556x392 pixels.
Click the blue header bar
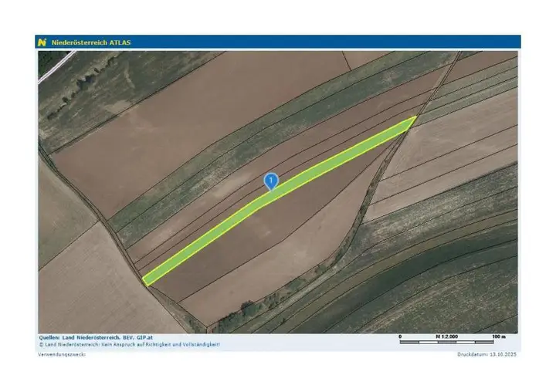coord(309,42)
